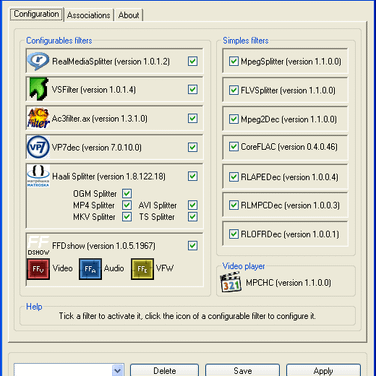
Task: Click the VFW label next to FFc
Action: [165, 268]
